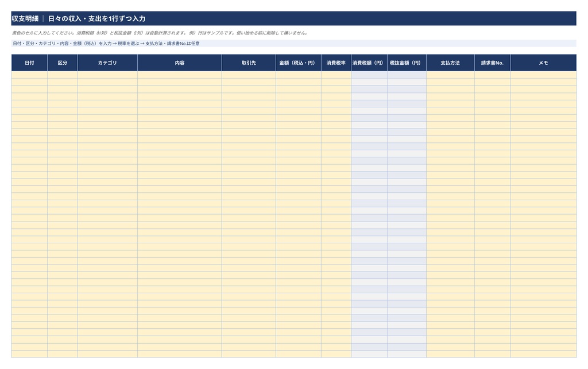This screenshot has width=588, height=369.
Task: Click first empty cell under 取引先
Action: [x=249, y=75]
